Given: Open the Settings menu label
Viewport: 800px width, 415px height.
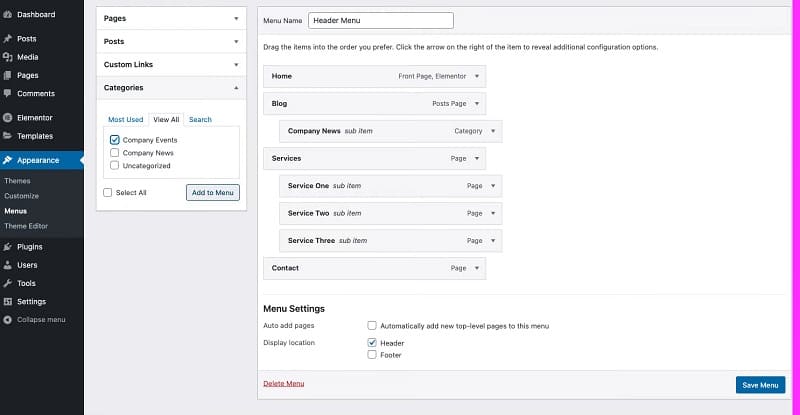Looking at the screenshot, I should (32, 302).
